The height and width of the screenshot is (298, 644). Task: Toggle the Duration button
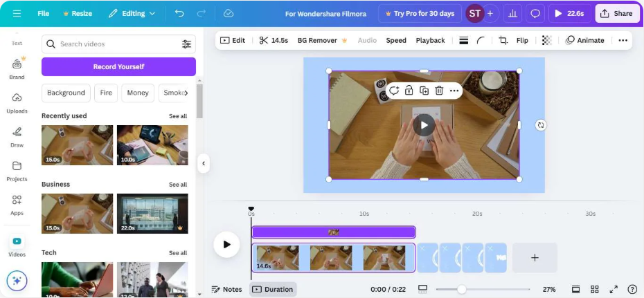coord(273,290)
